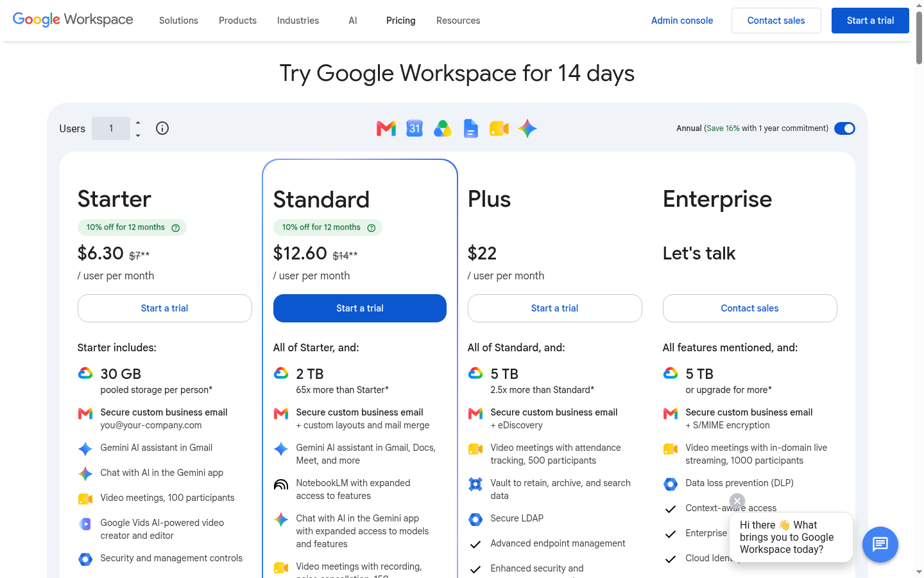Click the Gmail icon in the app row
The image size is (924, 578).
coord(386,128)
